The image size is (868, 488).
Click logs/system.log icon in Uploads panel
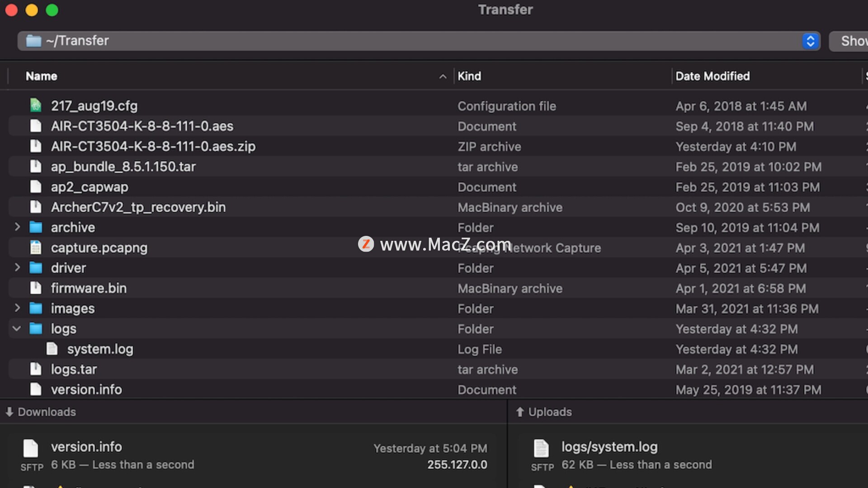(541, 448)
